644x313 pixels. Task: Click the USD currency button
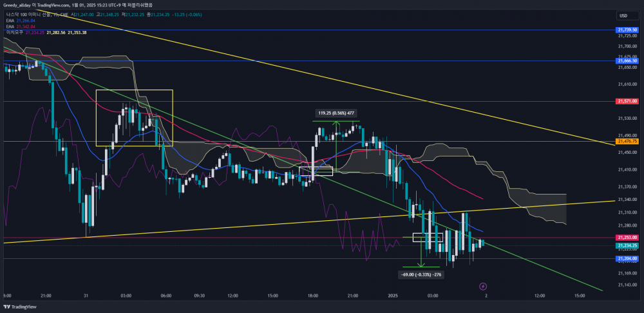click(623, 15)
